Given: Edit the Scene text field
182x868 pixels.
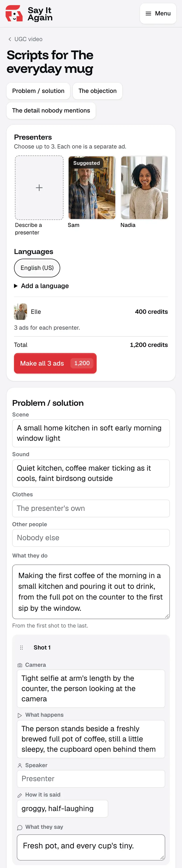Looking at the screenshot, I should [91, 433].
